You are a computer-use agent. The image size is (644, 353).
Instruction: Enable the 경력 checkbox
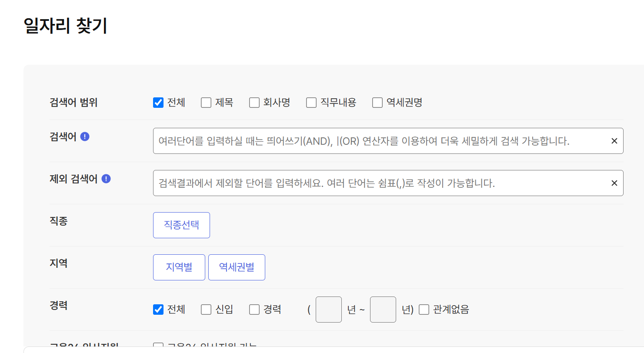pyautogui.click(x=254, y=309)
